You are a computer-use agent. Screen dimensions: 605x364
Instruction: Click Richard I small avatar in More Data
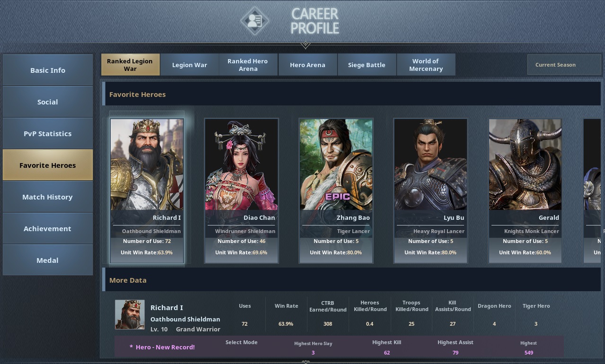coord(130,314)
